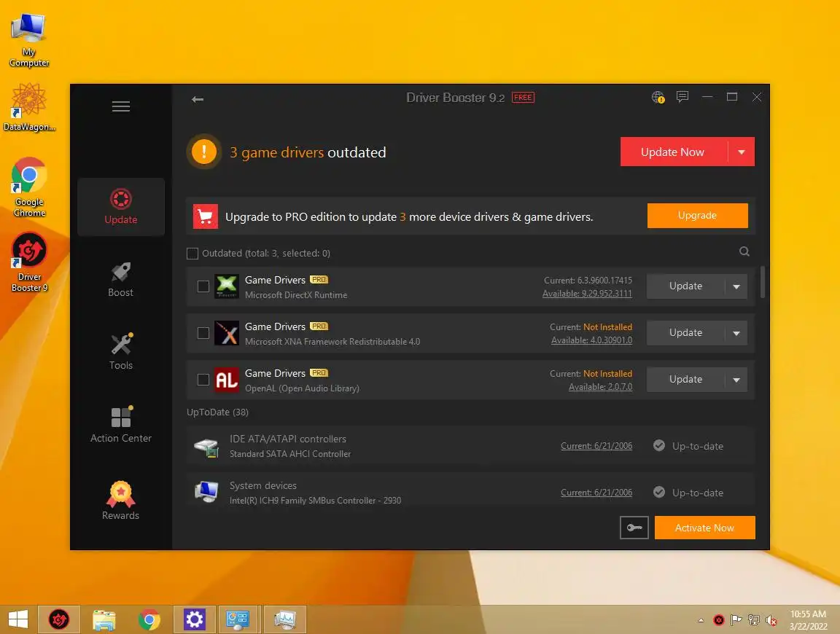Open the Action Center section
This screenshot has height=634, width=840.
pyautogui.click(x=120, y=425)
